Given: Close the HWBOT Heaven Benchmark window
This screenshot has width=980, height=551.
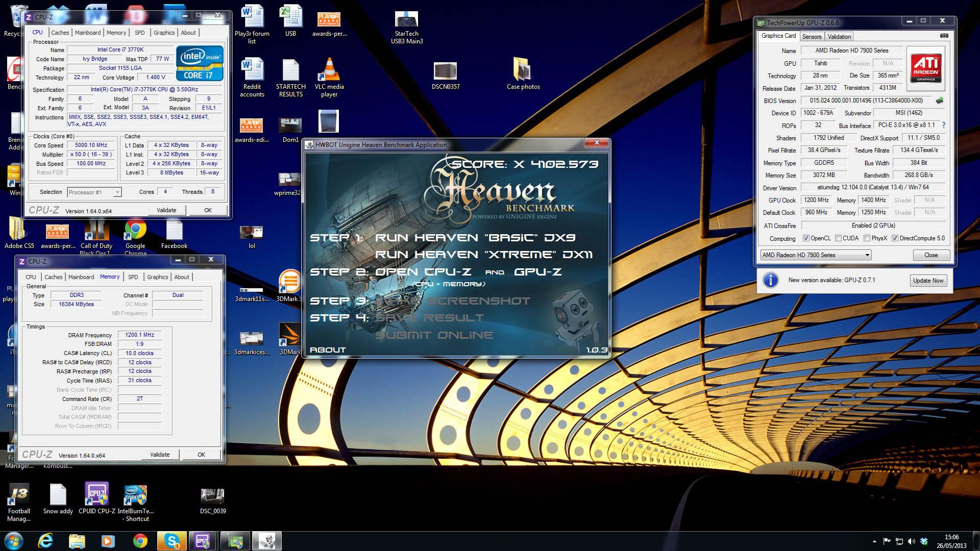Looking at the screenshot, I should 597,143.
